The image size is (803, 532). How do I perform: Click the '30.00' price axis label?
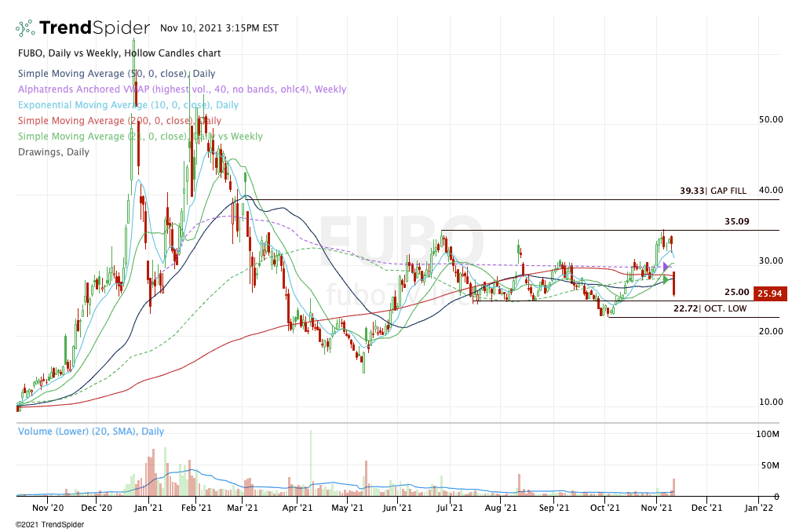point(771,261)
